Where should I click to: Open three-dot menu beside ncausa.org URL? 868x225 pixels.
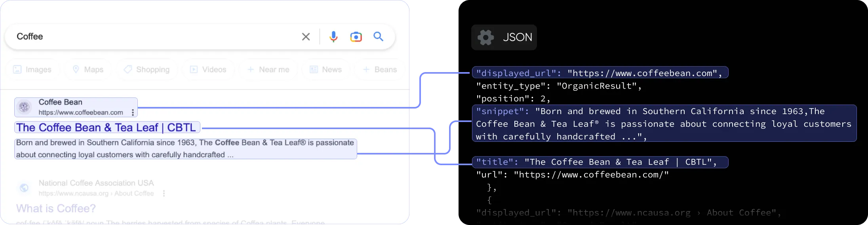pos(164,193)
